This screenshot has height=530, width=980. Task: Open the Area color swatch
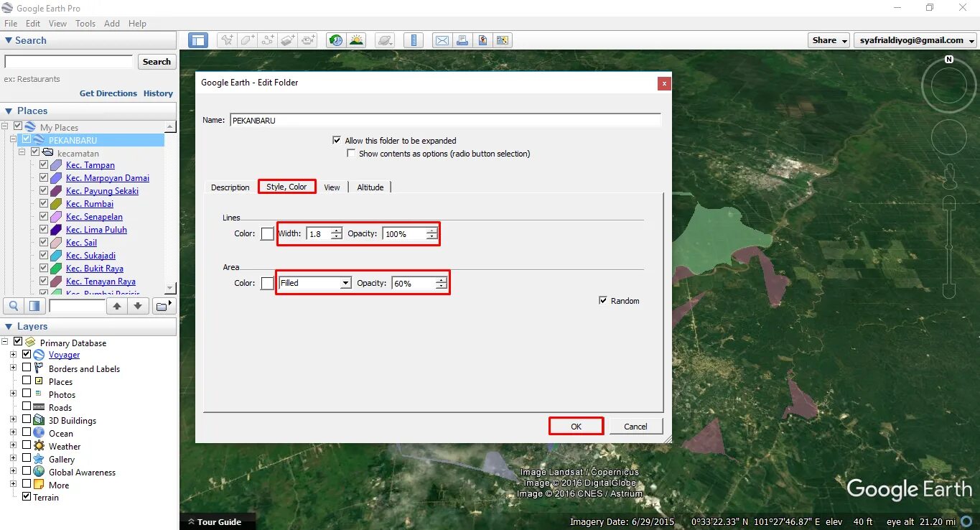[x=267, y=284]
